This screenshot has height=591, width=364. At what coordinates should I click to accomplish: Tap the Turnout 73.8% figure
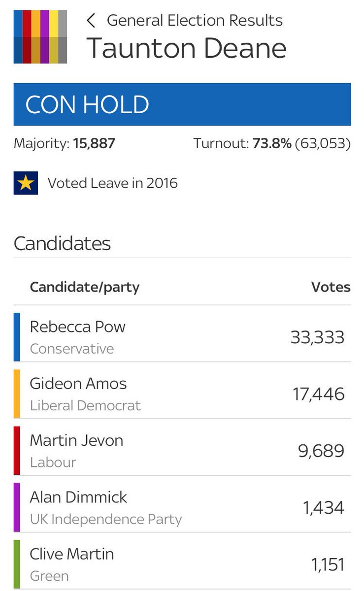pos(272,144)
